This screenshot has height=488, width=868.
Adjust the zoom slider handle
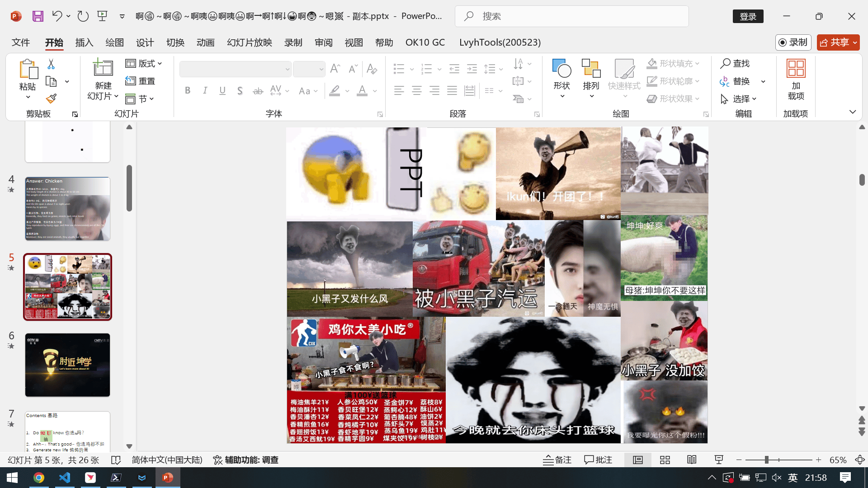click(767, 460)
